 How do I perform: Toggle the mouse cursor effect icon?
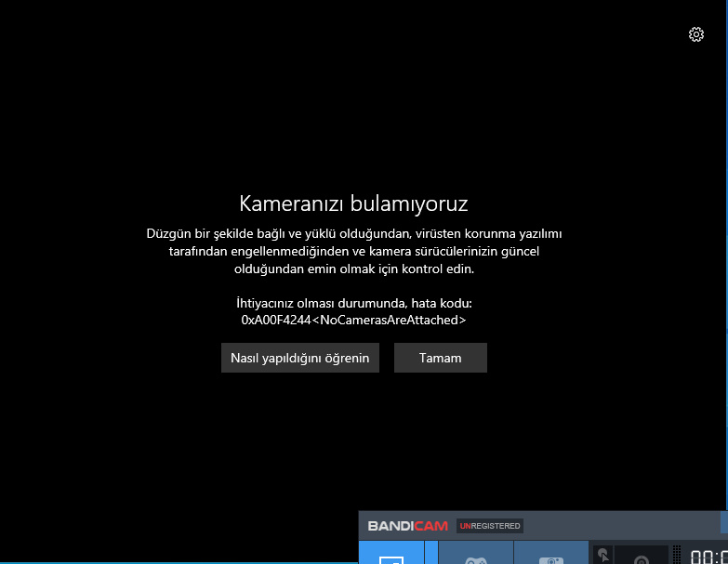603,556
